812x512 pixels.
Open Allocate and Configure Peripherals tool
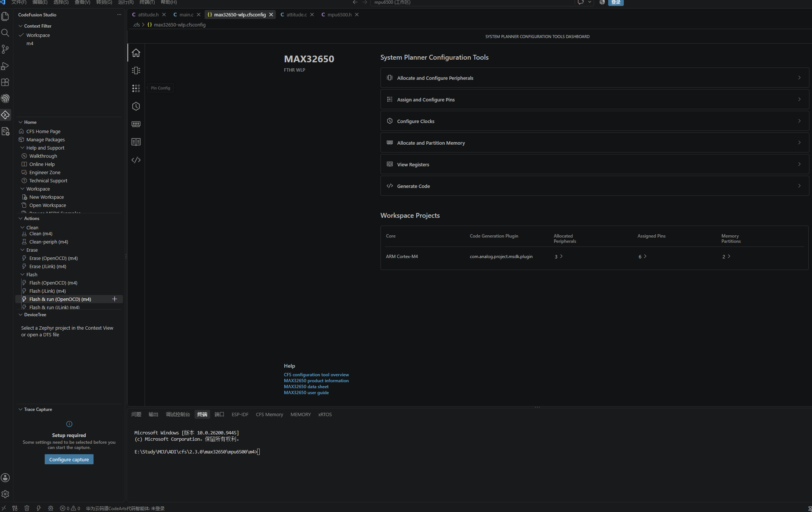click(x=595, y=78)
